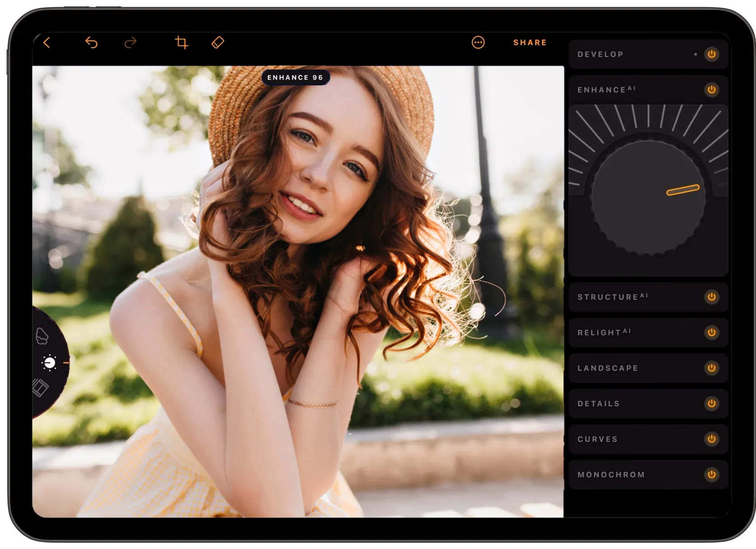Open the Develop section
The width and height of the screenshot is (756, 549).
tap(630, 54)
